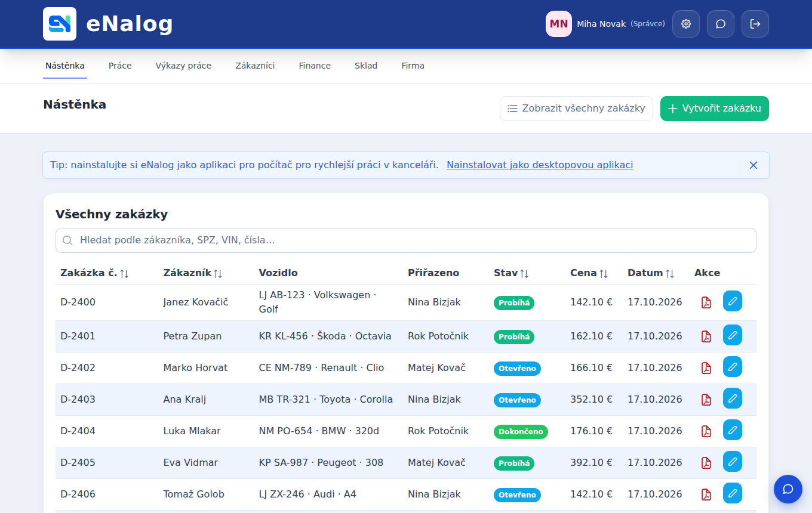This screenshot has height=513, width=812.
Task: Switch to the Práce tab
Action: point(120,66)
